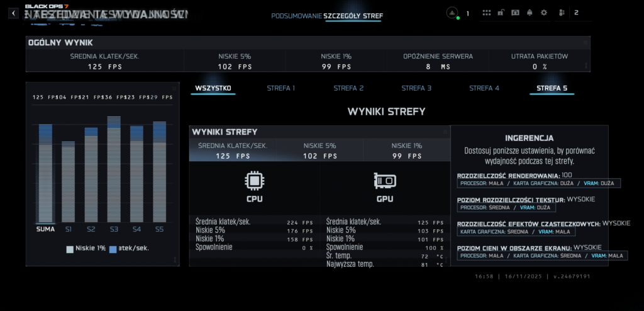Click the CPU chip icon
Screen dimensions: 644x311
click(x=254, y=181)
